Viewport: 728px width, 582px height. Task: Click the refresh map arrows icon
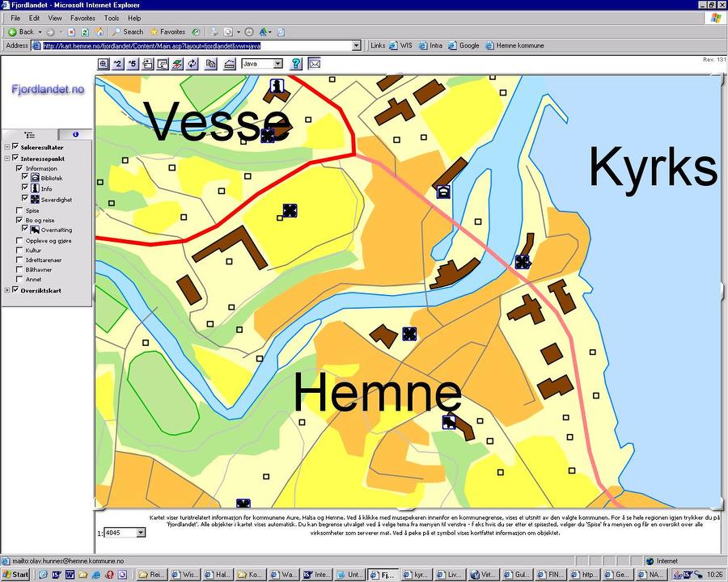193,64
